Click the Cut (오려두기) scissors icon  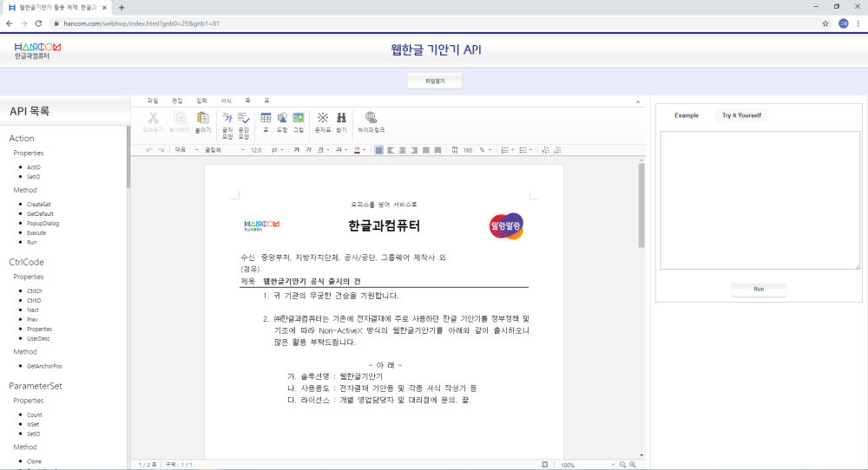coord(154,118)
